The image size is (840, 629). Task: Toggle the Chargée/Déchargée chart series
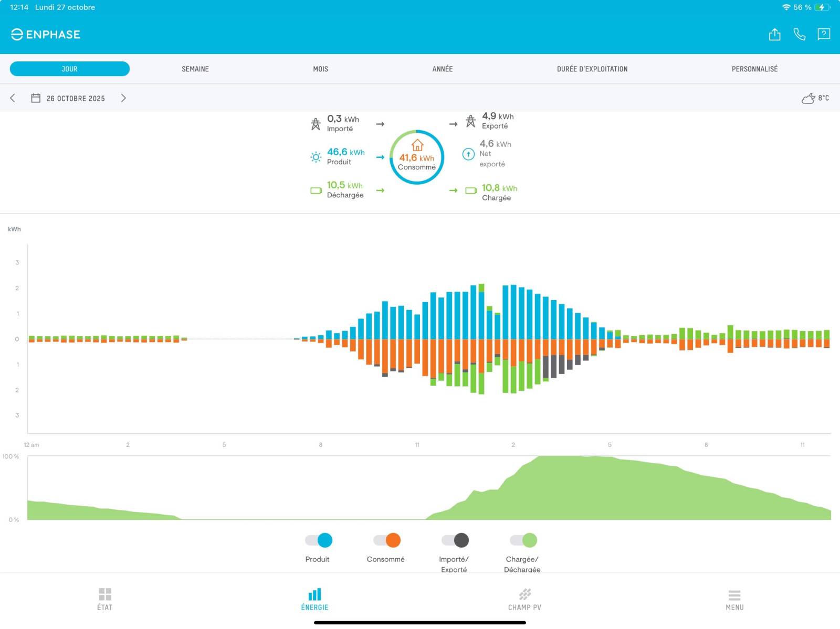(523, 540)
